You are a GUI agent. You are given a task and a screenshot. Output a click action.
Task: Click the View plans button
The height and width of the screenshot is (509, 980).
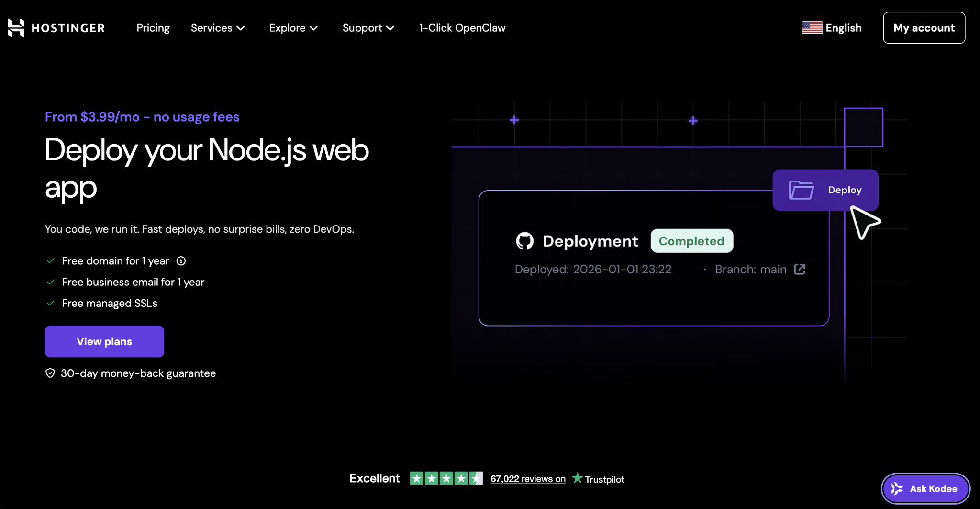tap(104, 341)
